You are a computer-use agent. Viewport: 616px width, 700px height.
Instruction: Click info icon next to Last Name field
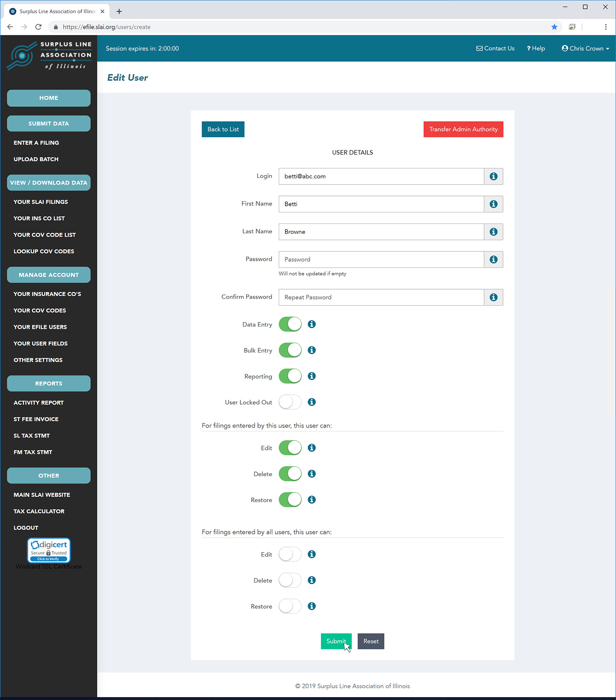[x=493, y=232]
